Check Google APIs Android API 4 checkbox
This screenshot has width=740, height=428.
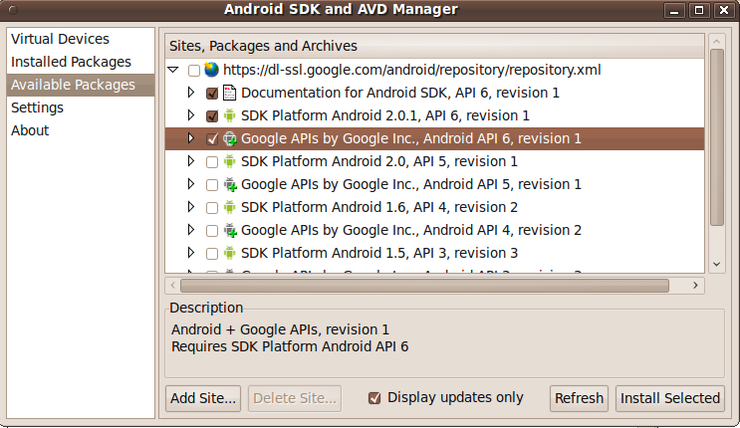[x=212, y=230]
